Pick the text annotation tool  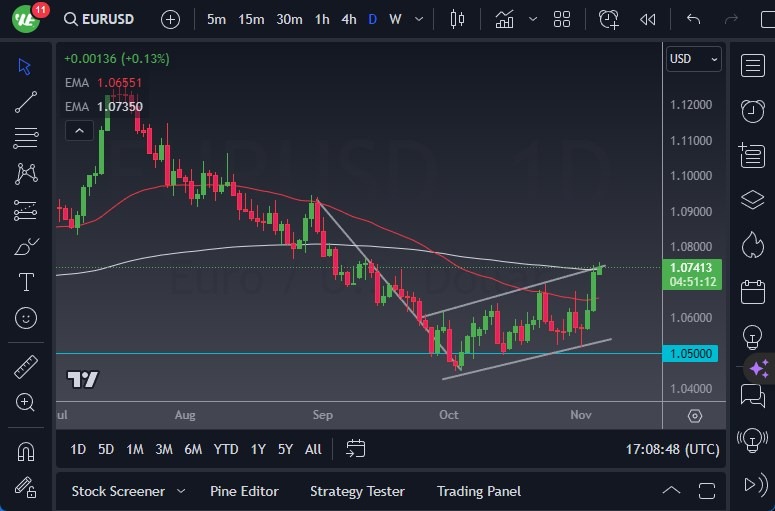(x=27, y=282)
